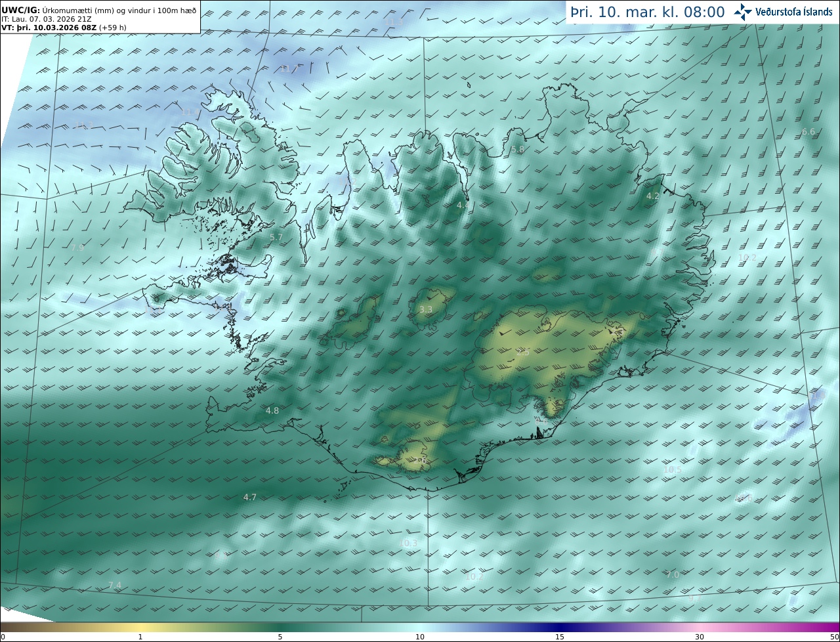
Task: Click map value '6.6' in the northeast corner
Action: coord(808,132)
